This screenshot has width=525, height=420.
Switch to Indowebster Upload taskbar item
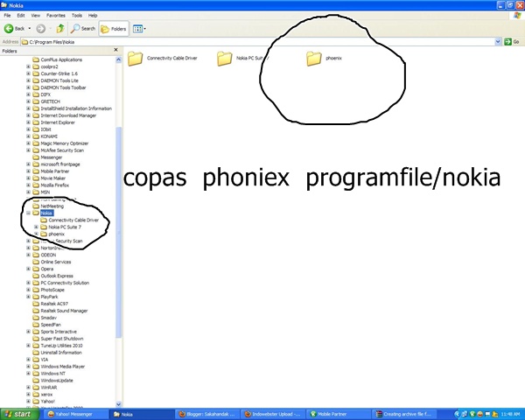[x=273, y=414]
